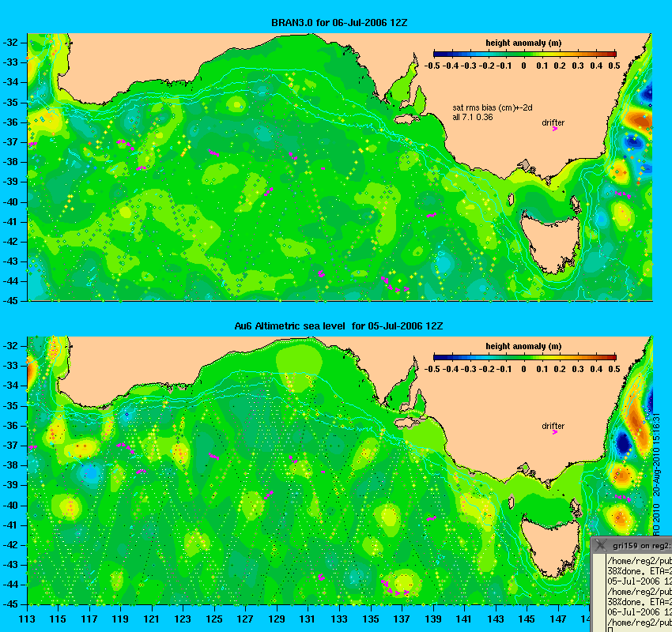This screenshot has height=632, width=672.
Task: Click the '-0.5' colorbar tick in the top plot
Action: (432, 66)
